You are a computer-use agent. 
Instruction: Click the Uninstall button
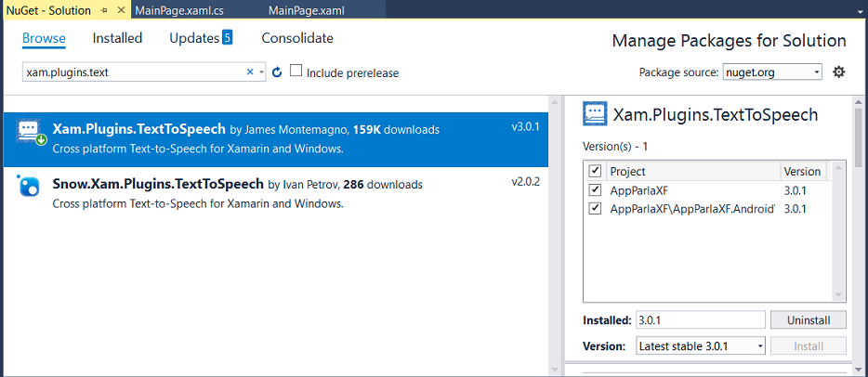[x=809, y=320]
